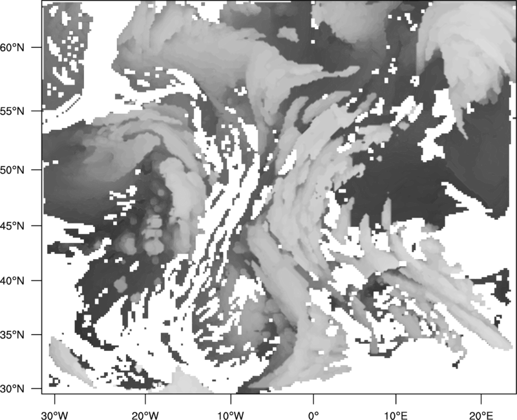Viewport: 517px width, 420px height.
Task: Click the 30°N latitude label
Action: point(12,389)
